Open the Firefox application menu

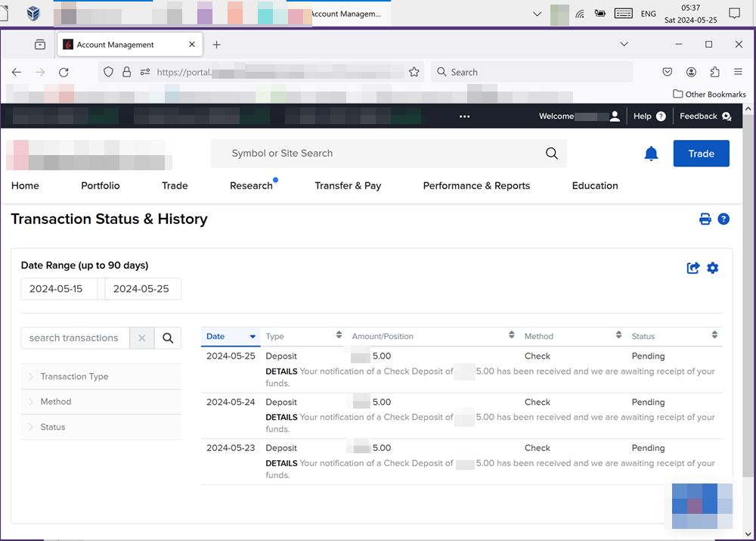point(738,72)
